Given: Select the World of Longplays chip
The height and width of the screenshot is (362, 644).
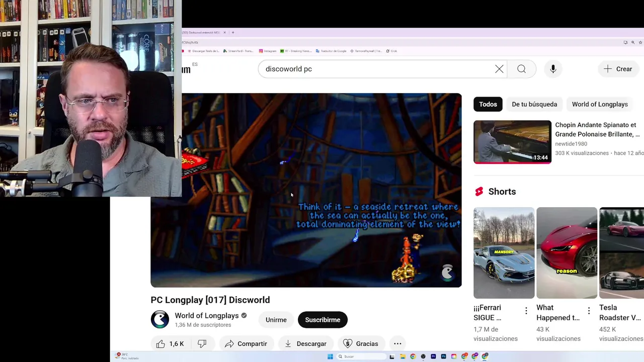Looking at the screenshot, I should pos(600,104).
